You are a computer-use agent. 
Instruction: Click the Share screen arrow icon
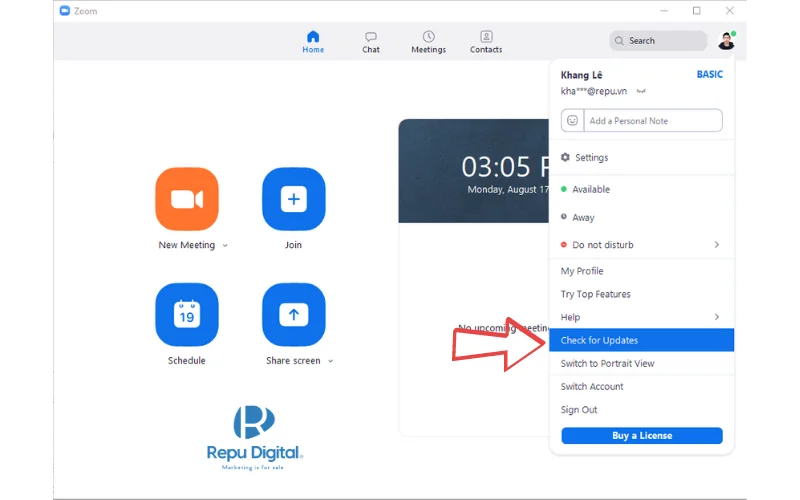[293, 315]
